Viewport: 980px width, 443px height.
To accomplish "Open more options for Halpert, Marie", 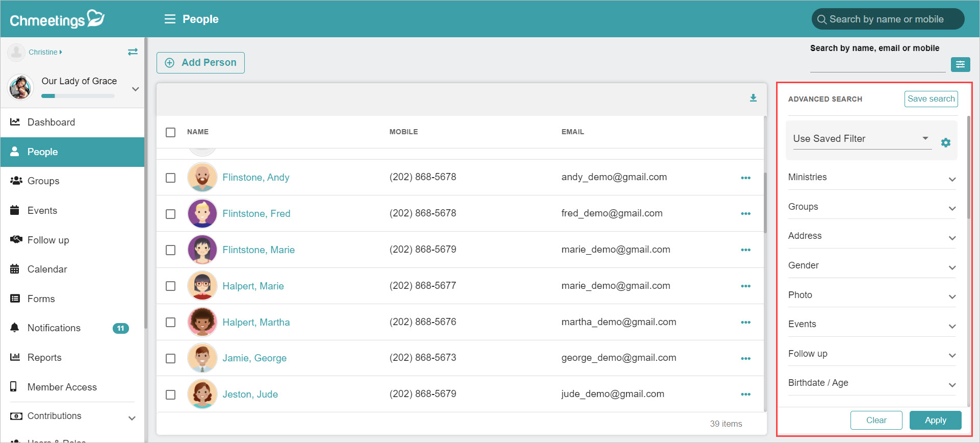I will 745,286.
